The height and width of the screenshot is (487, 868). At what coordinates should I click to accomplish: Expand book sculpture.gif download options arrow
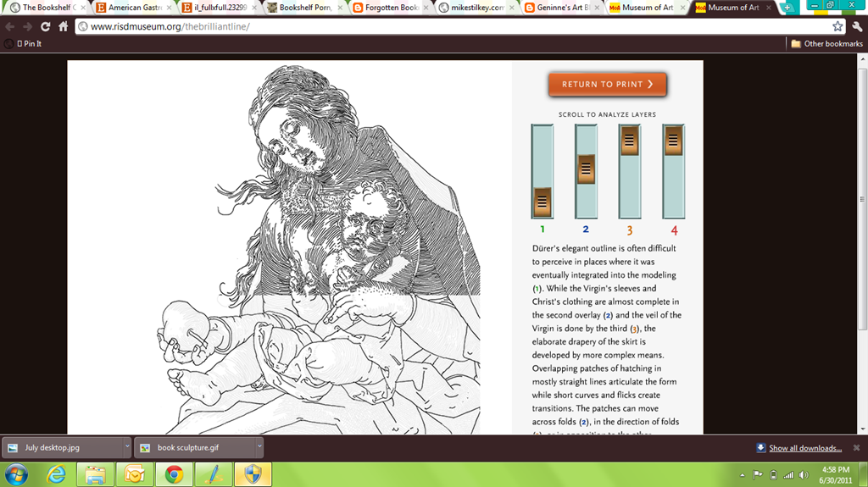259,446
